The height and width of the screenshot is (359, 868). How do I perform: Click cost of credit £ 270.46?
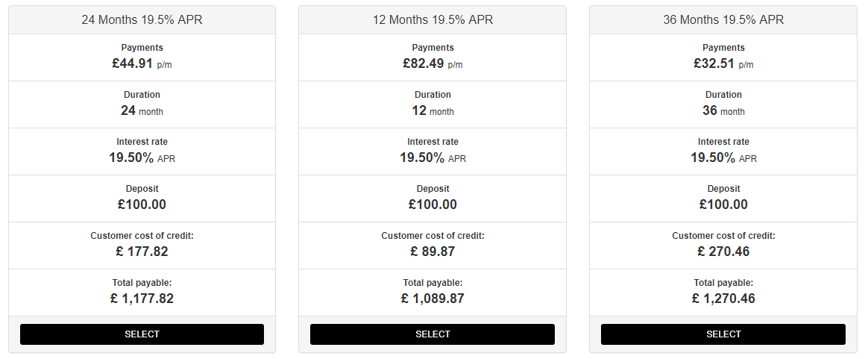pyautogui.click(x=723, y=252)
